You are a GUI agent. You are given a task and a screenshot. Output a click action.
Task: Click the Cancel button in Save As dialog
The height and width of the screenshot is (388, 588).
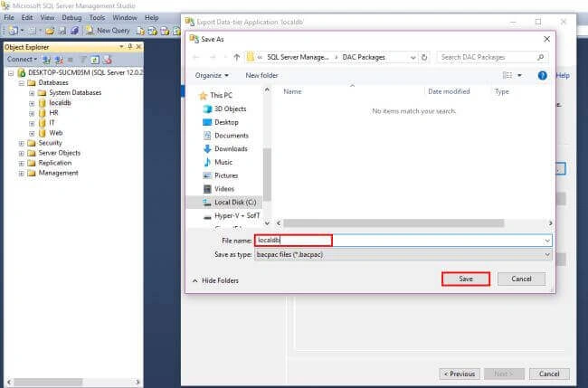click(521, 279)
